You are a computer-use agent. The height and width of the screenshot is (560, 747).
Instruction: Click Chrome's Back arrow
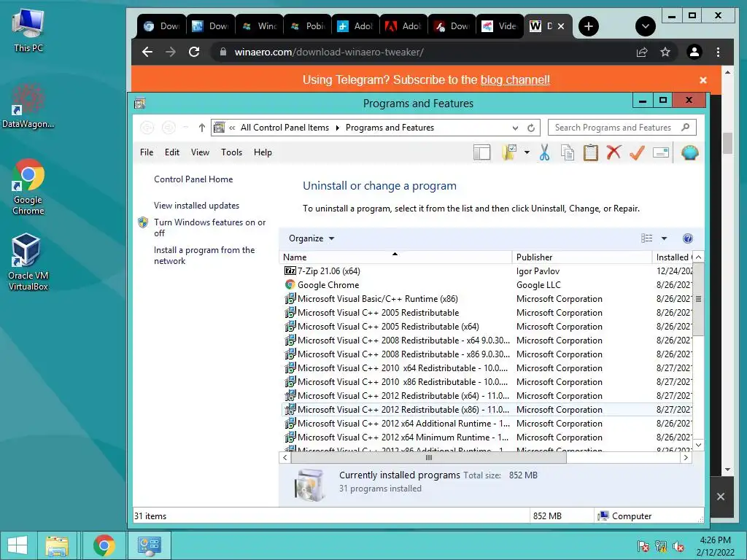pyautogui.click(x=147, y=52)
